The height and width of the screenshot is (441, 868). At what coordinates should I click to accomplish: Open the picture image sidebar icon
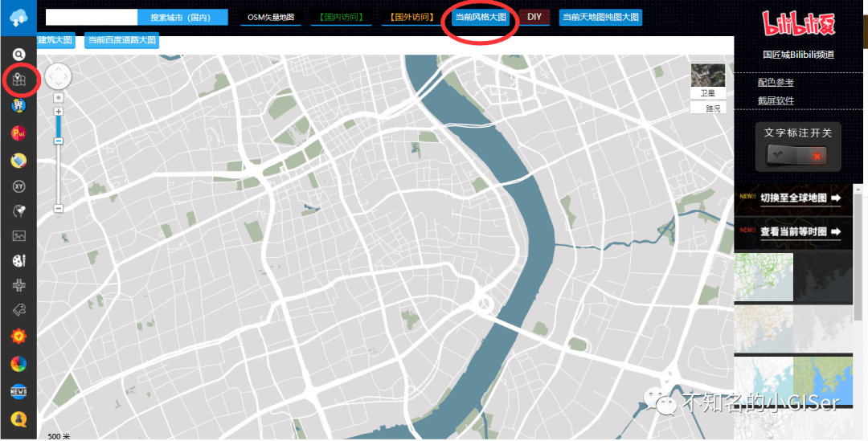coord(18,236)
